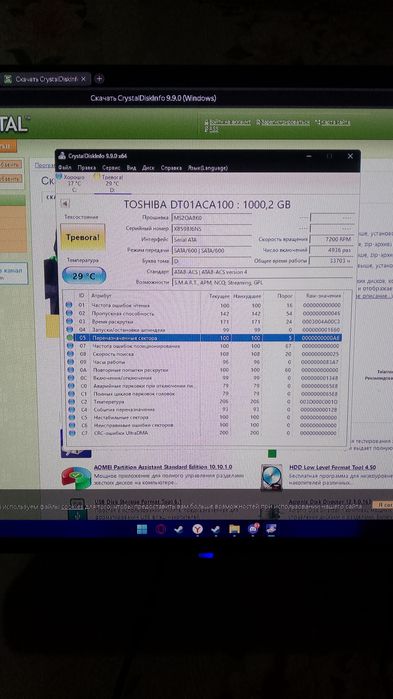Click browser tab favicon for CrystalDiskInfo page

[x=8, y=79]
